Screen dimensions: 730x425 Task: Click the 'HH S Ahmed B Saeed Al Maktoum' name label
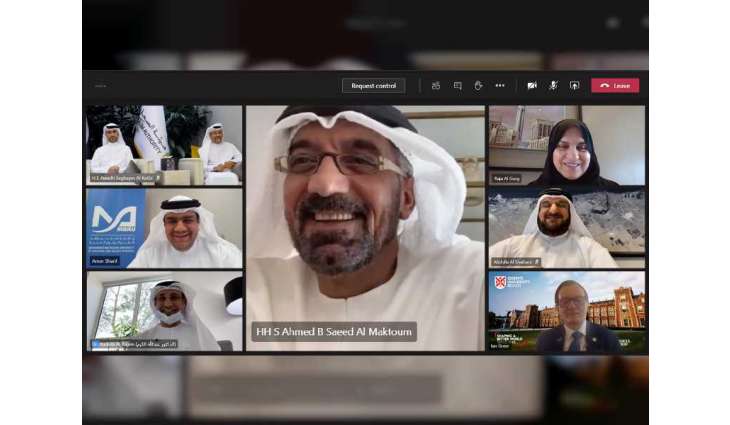click(x=334, y=332)
